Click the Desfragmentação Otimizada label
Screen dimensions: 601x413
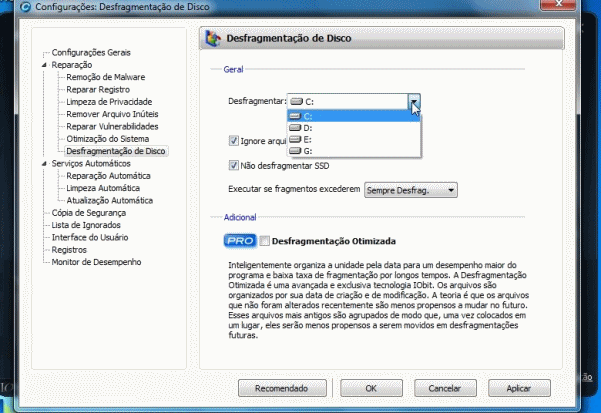[x=333, y=241]
